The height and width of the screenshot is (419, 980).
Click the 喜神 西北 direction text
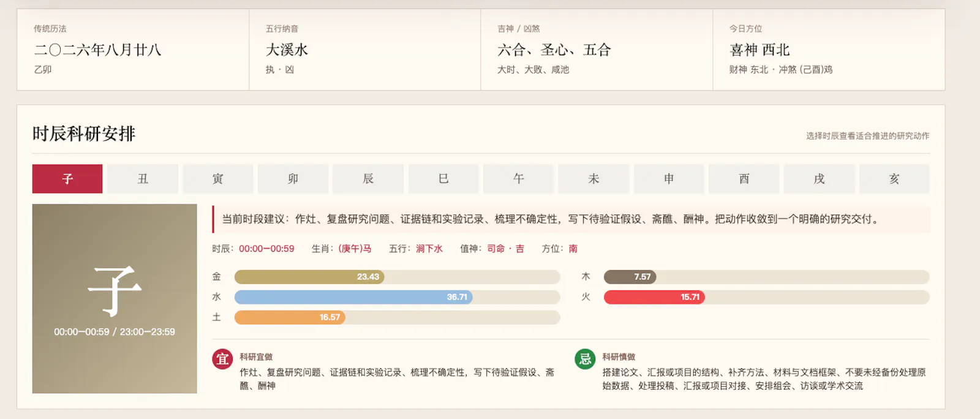[x=759, y=50]
